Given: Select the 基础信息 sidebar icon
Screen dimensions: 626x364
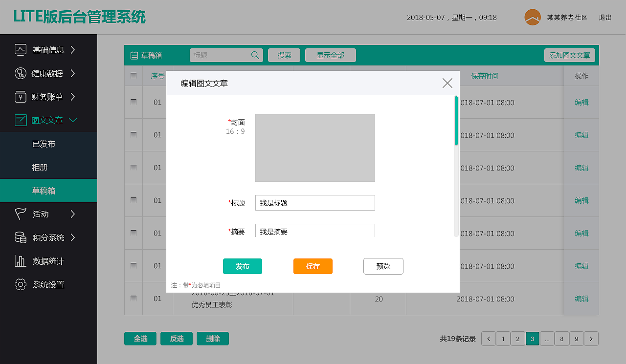Looking at the screenshot, I should tap(20, 49).
